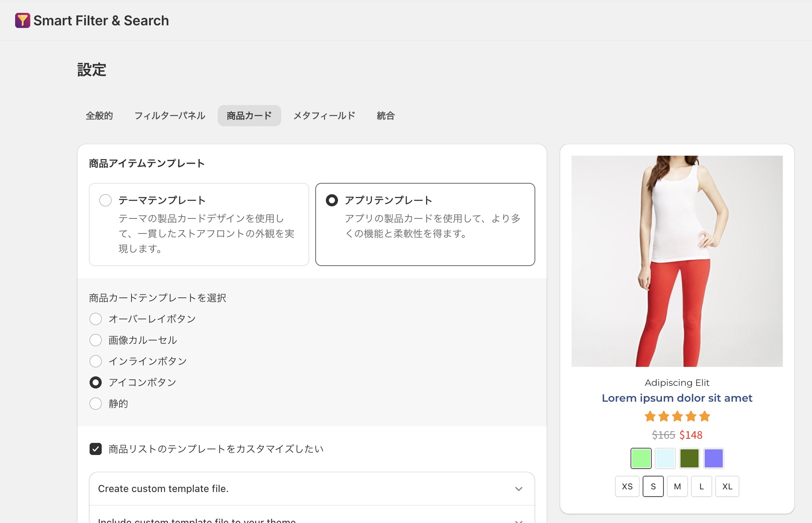Select the テーマテンプレート option

pyautogui.click(x=105, y=201)
